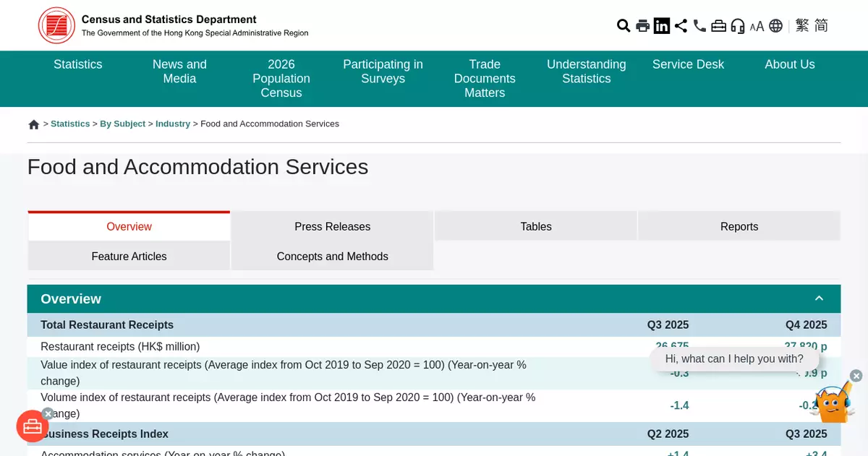The image size is (868, 456).
Task: Switch language to Simplified Chinese 简
Action: point(821,26)
